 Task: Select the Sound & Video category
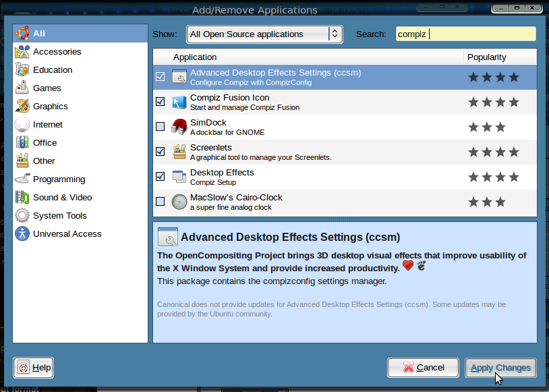tap(80, 197)
